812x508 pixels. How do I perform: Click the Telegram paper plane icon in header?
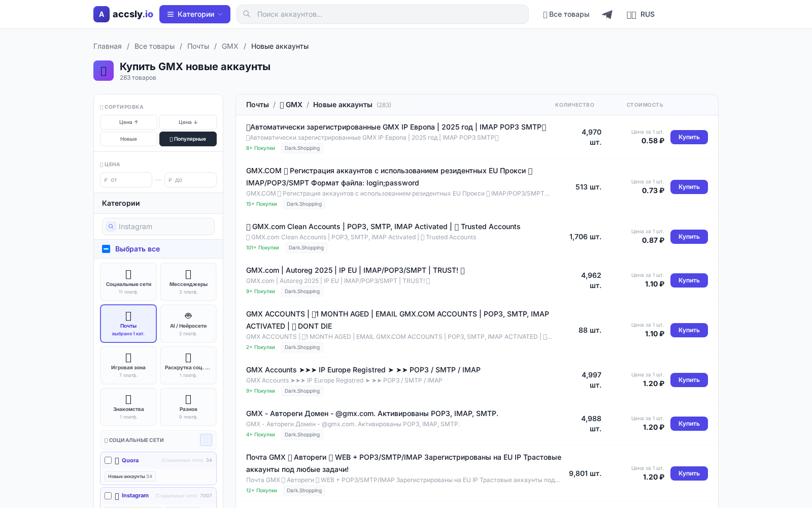pyautogui.click(x=607, y=14)
